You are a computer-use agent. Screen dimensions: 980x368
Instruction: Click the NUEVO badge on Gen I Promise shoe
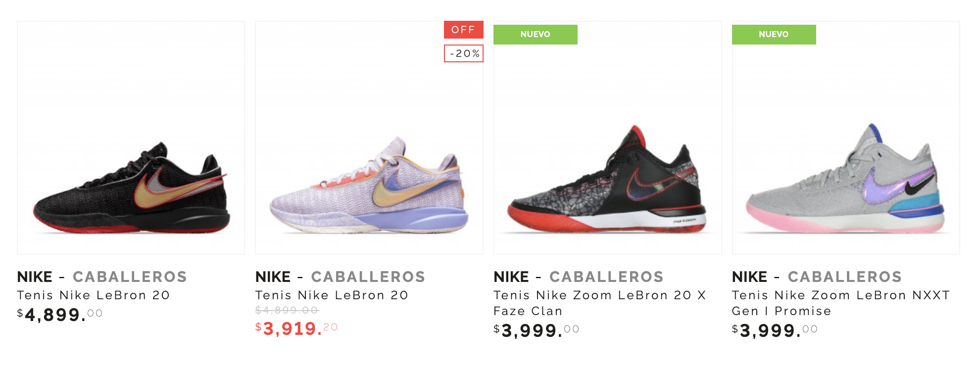point(774,35)
